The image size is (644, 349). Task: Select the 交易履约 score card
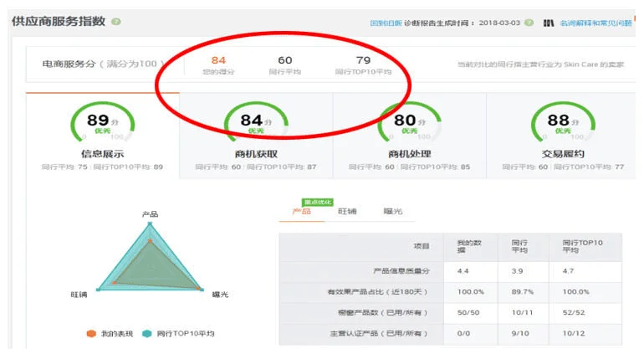(x=563, y=136)
